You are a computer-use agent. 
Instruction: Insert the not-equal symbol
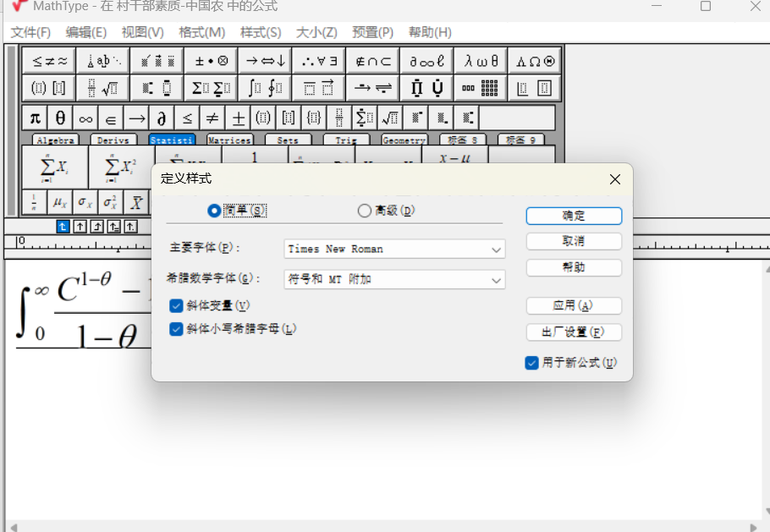(212, 118)
